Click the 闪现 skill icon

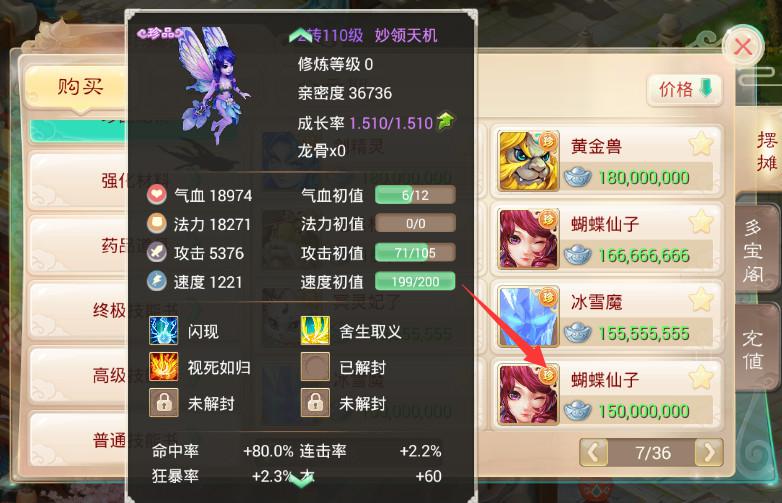[x=164, y=331]
